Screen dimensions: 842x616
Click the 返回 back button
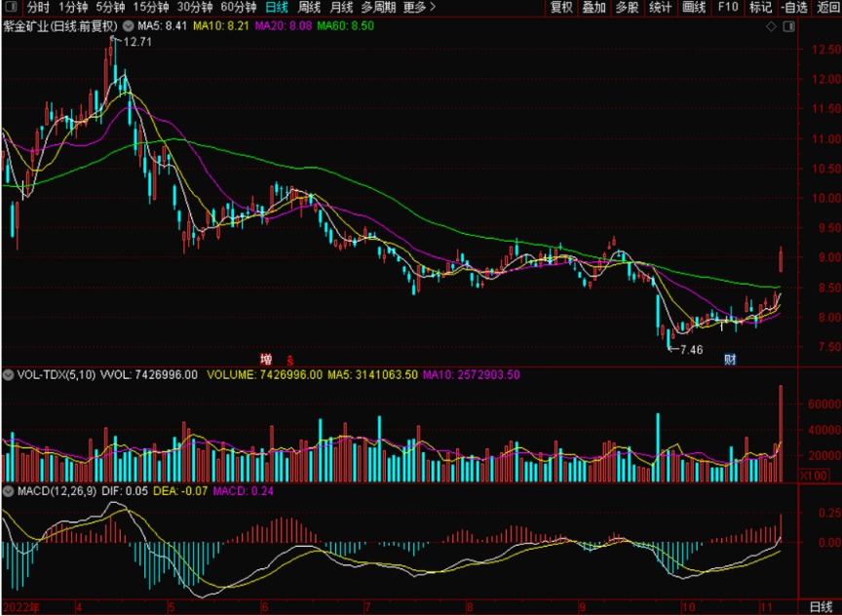point(827,8)
